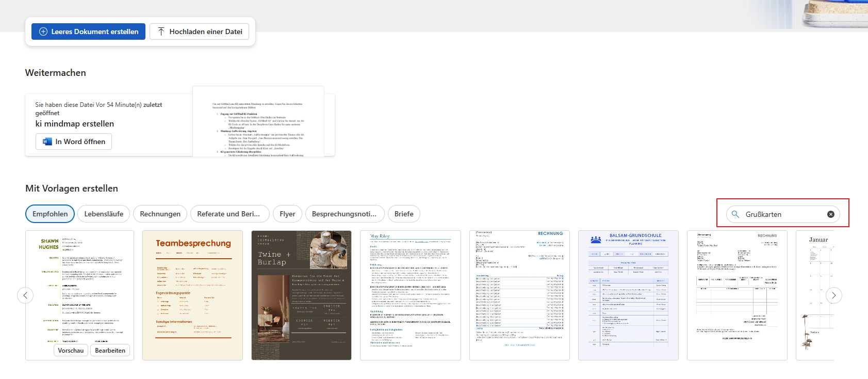Open the Shawn Hughes resume template
The width and height of the screenshot is (868, 379).
(79, 295)
